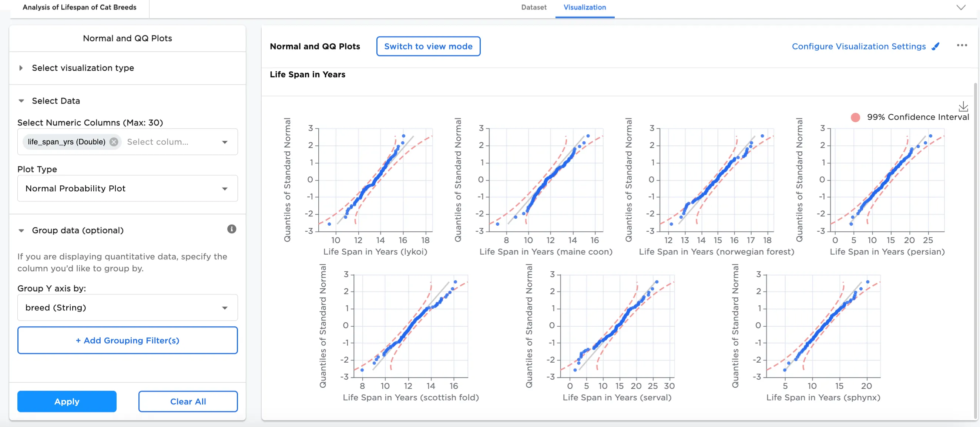Image resolution: width=980 pixels, height=427 pixels.
Task: Download the chart using the download icon
Action: coord(963,106)
